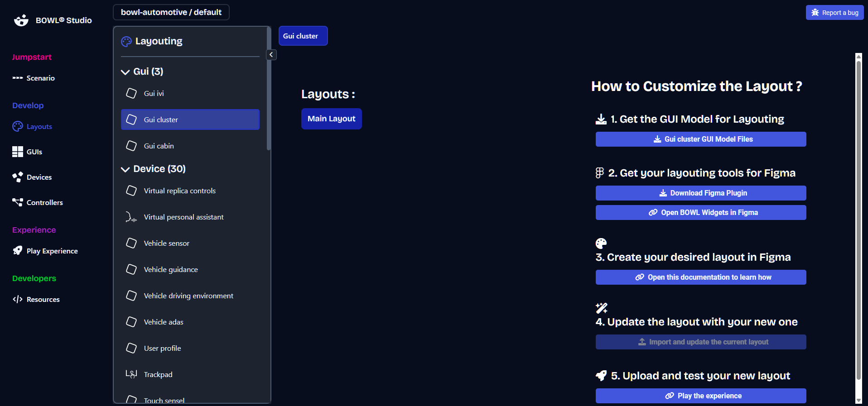Click the Vehicle driving environment icon
The image size is (868, 406).
coord(131,296)
